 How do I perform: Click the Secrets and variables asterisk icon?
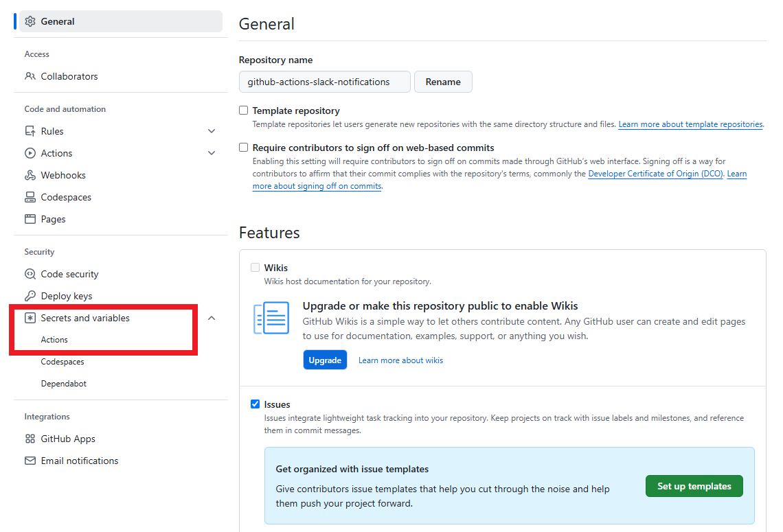[x=30, y=318]
